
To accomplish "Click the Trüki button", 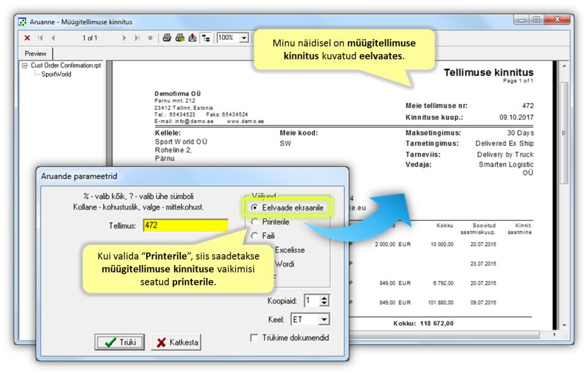I will coord(120,342).
